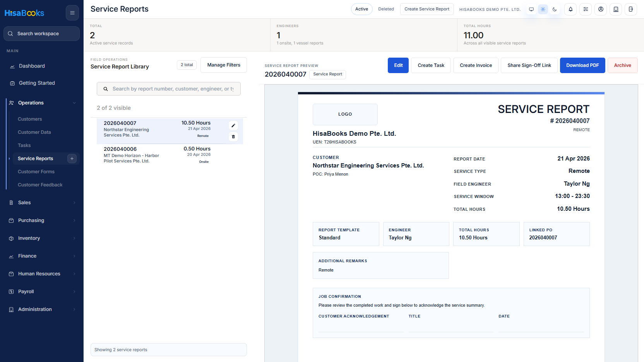The height and width of the screenshot is (362, 644).
Task: Click the Create Invoice button
Action: [x=476, y=65]
